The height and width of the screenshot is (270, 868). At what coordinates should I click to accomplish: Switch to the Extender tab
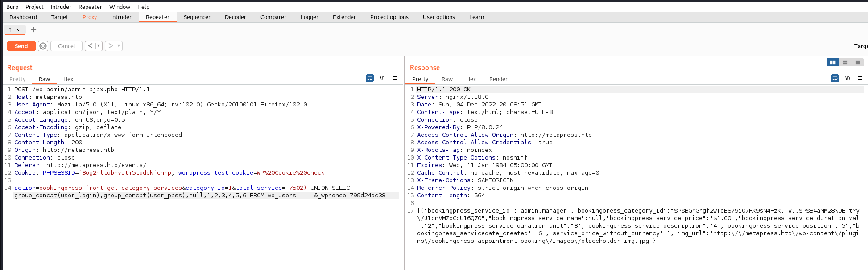click(344, 17)
